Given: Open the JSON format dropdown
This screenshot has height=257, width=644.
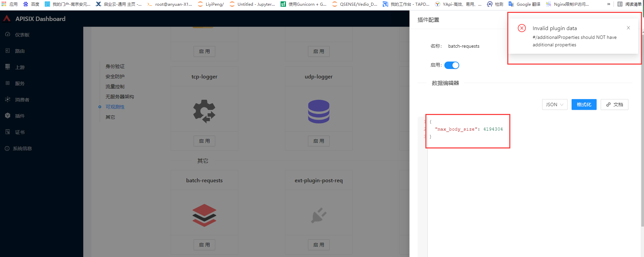Looking at the screenshot, I should pos(555,104).
